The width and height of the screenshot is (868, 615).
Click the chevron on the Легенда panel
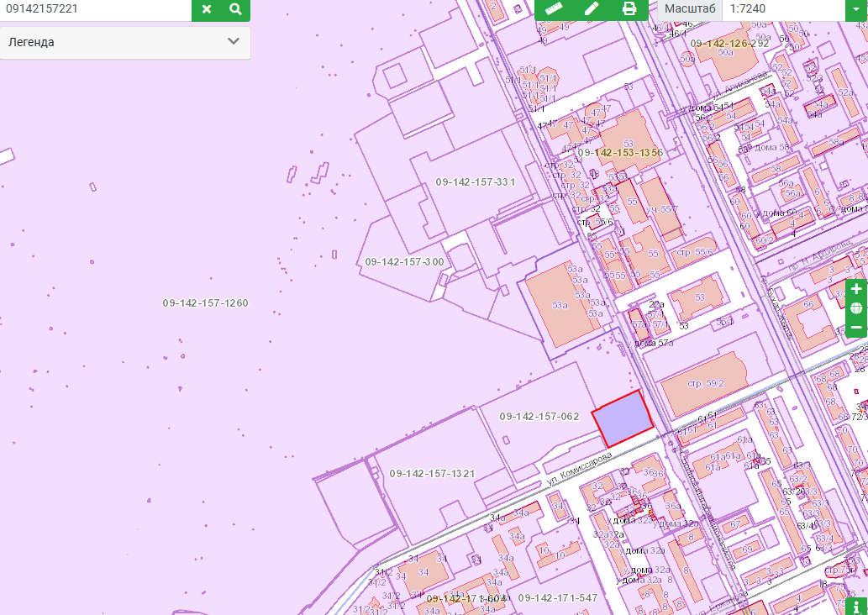[234, 42]
